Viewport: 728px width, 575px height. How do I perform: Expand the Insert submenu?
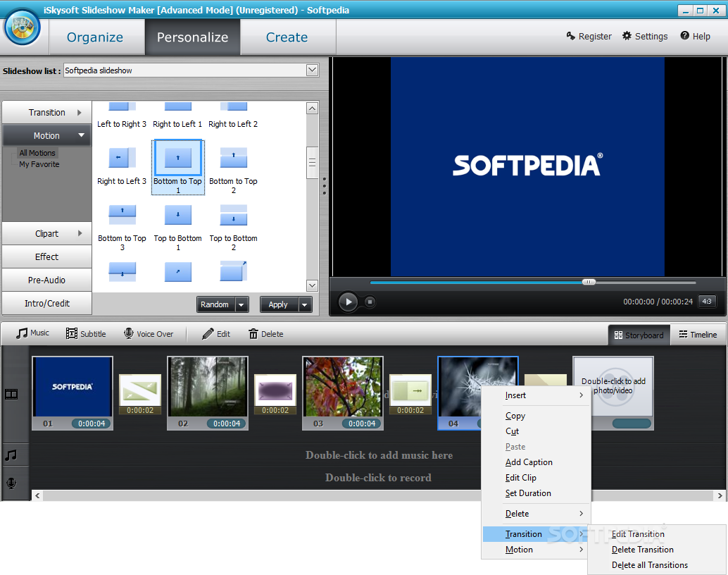(x=536, y=395)
